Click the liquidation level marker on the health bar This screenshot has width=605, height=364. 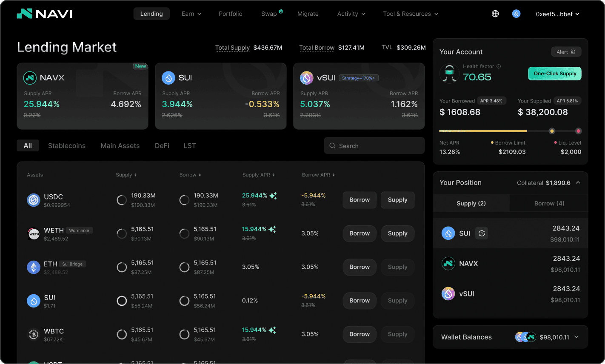point(578,131)
